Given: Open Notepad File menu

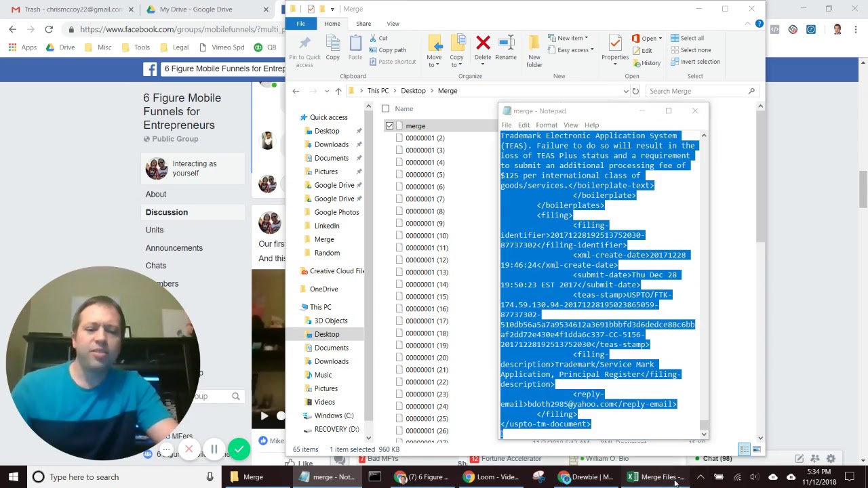Looking at the screenshot, I should [507, 125].
